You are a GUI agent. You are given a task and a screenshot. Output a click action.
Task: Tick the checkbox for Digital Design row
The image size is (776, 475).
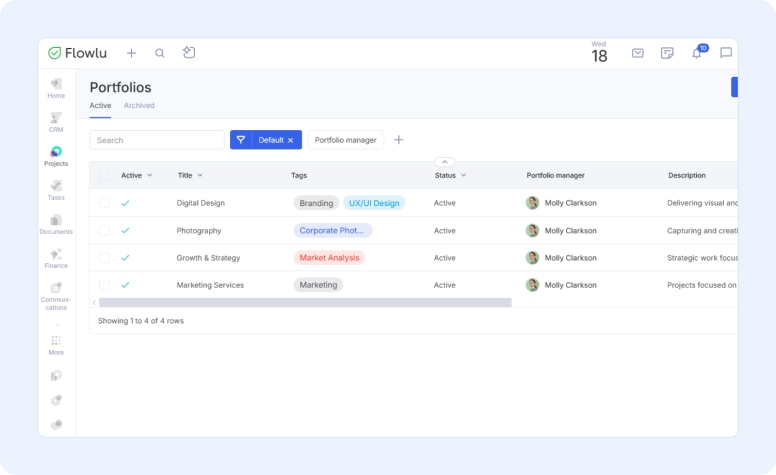[x=104, y=203]
